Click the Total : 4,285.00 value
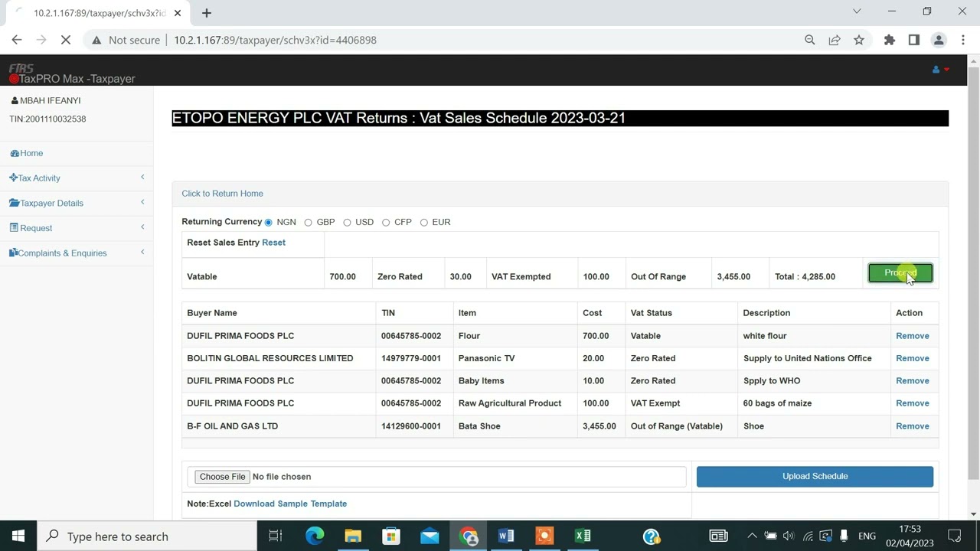The width and height of the screenshot is (980, 551). pos(805,276)
